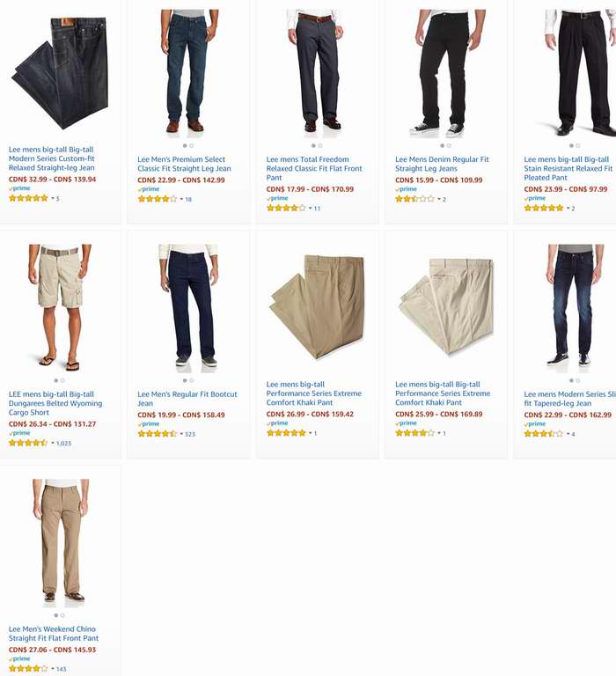Screen dimensions: 616x676
Task: Select second image dot under Total Freedom pant
Action: [x=320, y=146]
